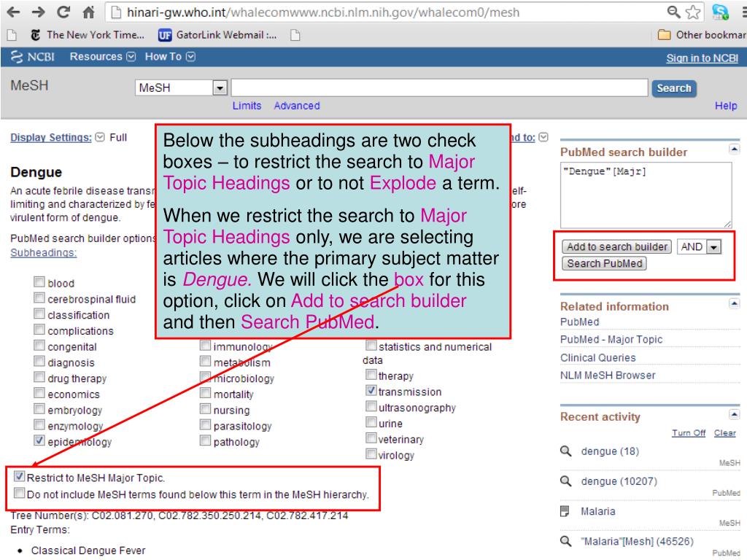
Task: Open the Skype extension icon
Action: pos(720,12)
